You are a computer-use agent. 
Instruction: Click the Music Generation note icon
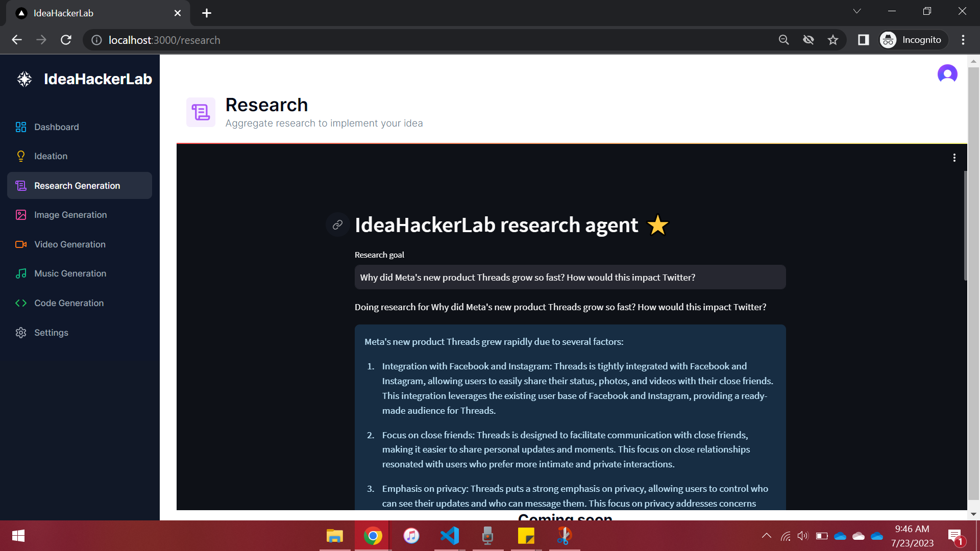click(21, 273)
